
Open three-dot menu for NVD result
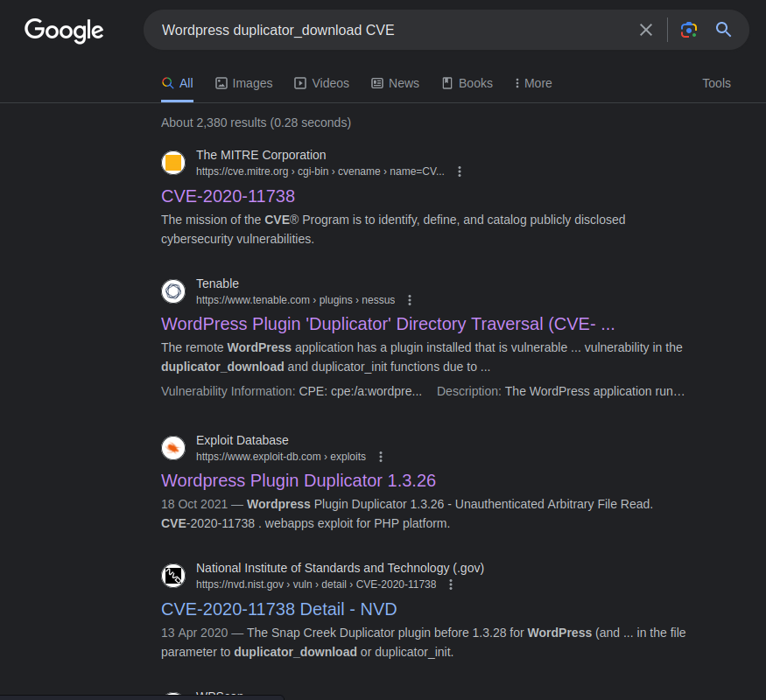click(451, 584)
